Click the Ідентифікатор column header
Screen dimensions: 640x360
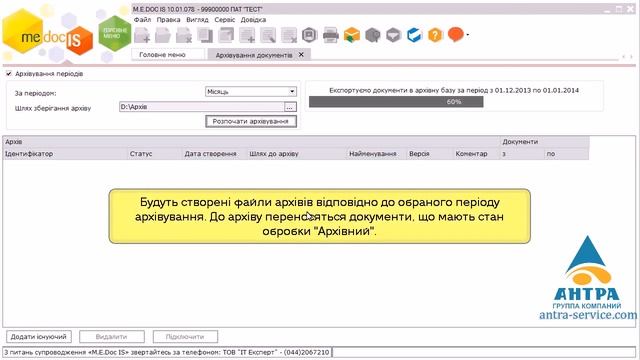[64, 154]
